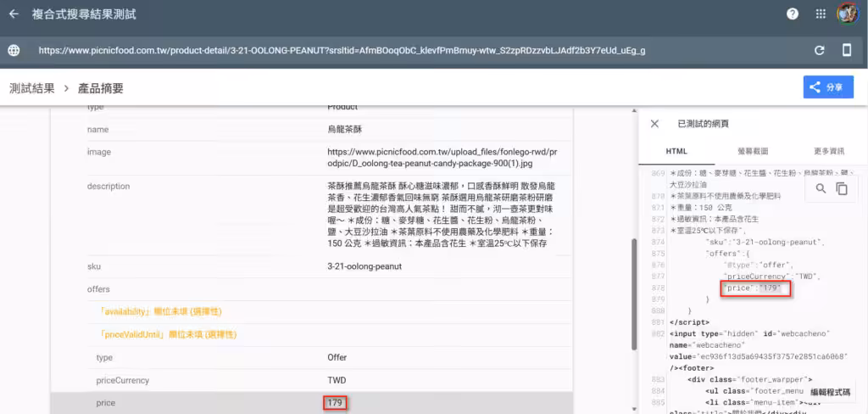Click the tested URL field
Screen dimensions: 868x414
pyautogui.click(x=342, y=50)
